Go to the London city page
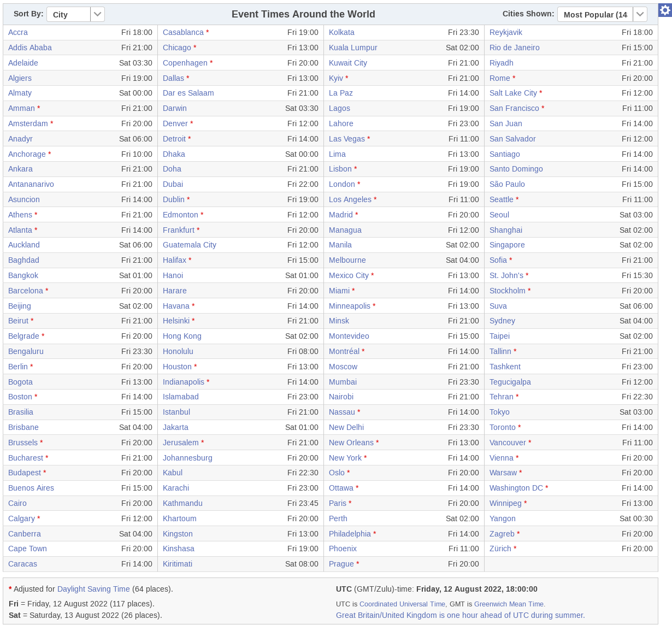Image resolution: width=672 pixels, height=625 pixels. 342,184
